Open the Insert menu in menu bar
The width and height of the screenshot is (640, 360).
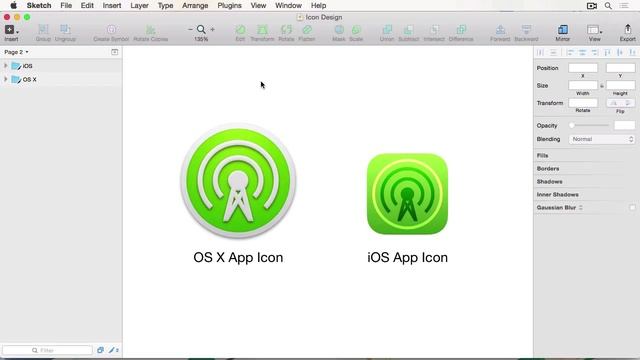point(112,6)
